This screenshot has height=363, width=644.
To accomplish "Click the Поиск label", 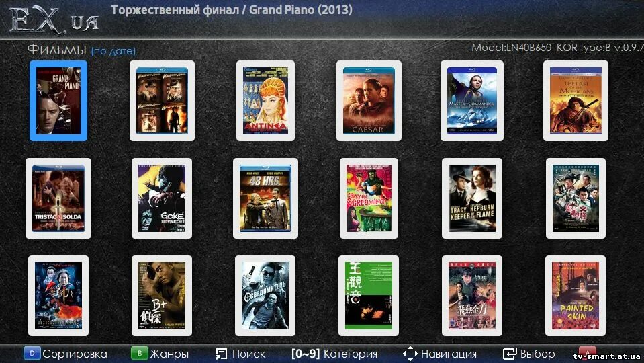I will pyautogui.click(x=248, y=354).
